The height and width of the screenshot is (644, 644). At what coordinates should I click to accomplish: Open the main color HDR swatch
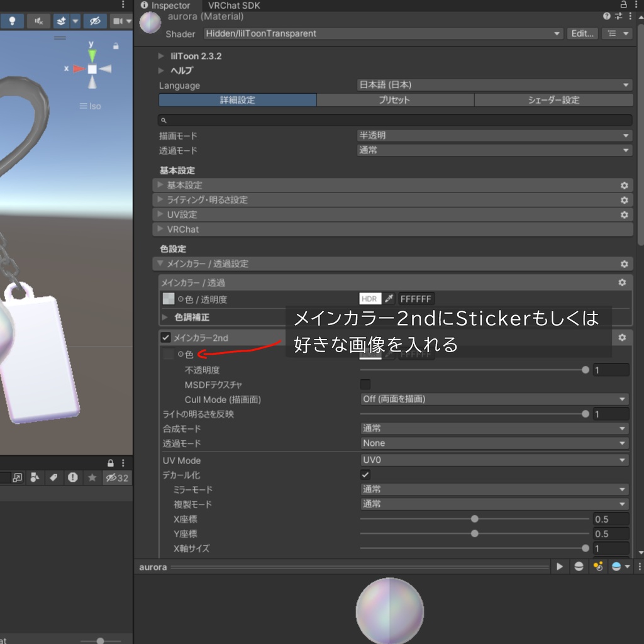(370, 299)
